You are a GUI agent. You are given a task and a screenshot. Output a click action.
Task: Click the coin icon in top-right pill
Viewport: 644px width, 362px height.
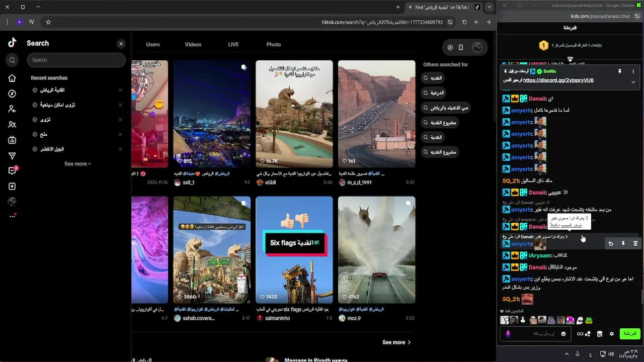click(450, 47)
